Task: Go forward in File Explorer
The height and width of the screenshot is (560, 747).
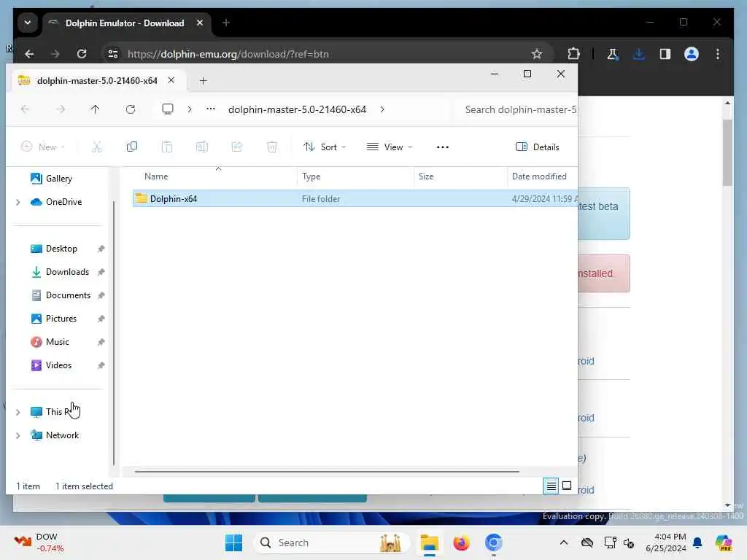Action: point(60,109)
